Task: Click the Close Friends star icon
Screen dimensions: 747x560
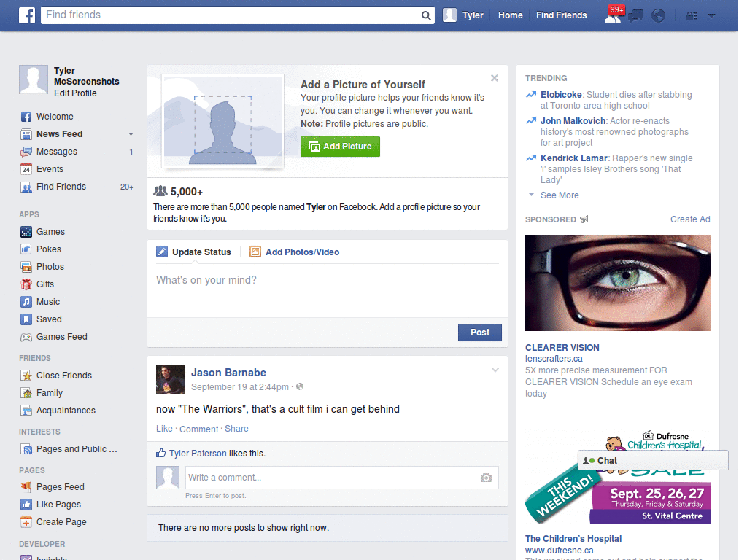Action: pyautogui.click(x=26, y=376)
